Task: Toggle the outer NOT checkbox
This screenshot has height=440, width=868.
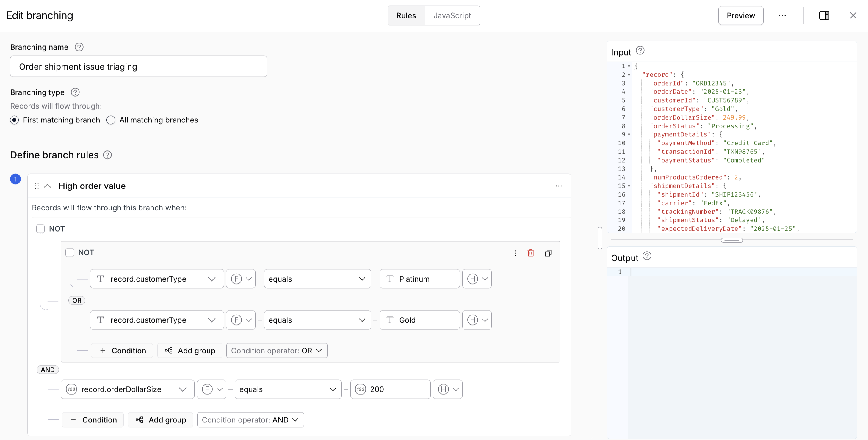Action: tap(40, 229)
